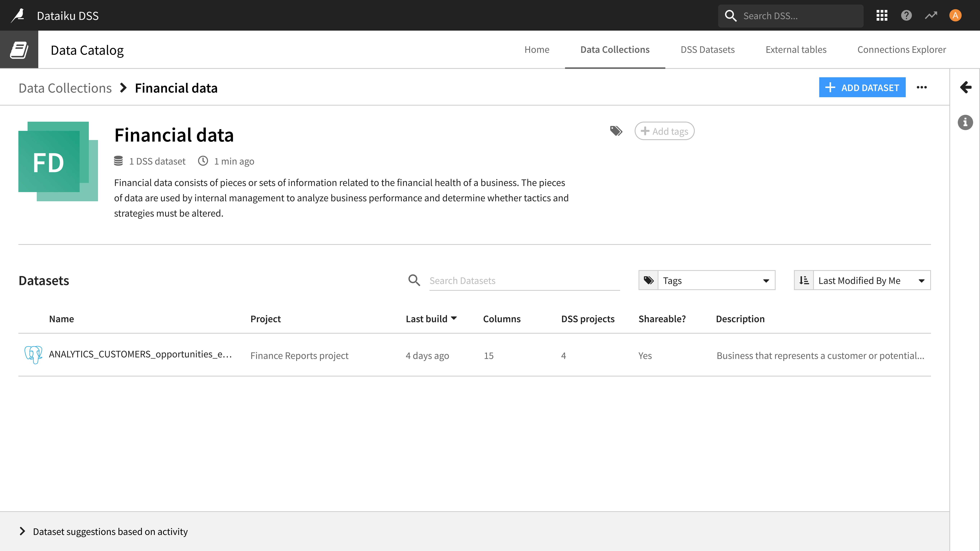Open the three-dot more actions menu
The image size is (980, 551).
pos(922,87)
